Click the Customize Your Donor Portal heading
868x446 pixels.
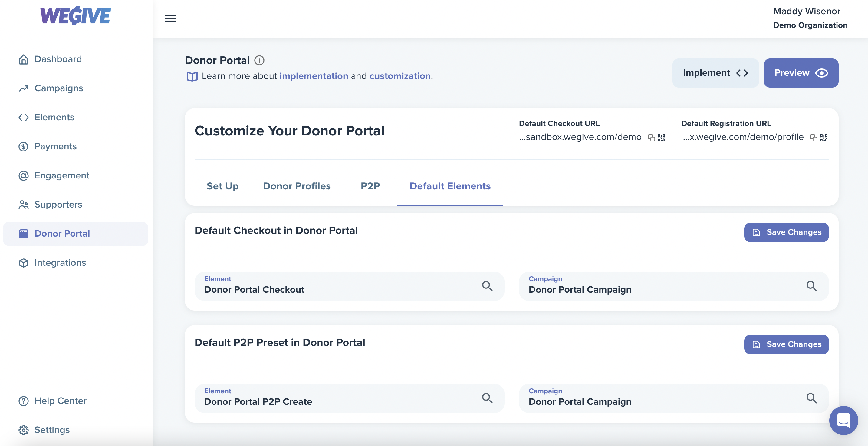pos(289,131)
